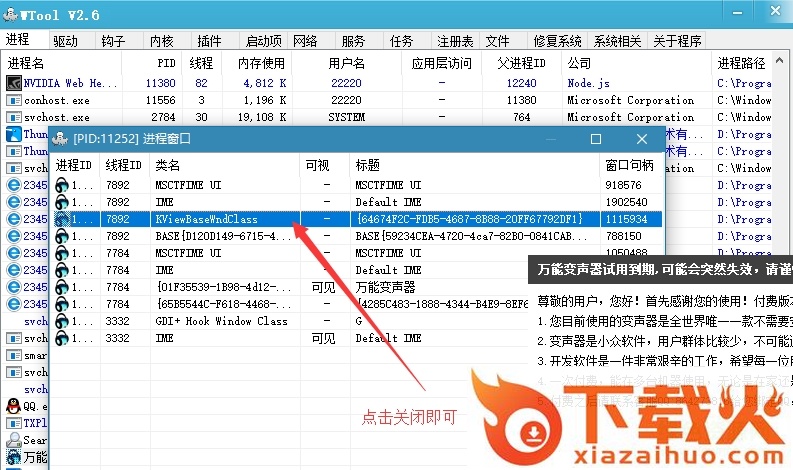
Task: Select the 修复系统 tab
Action: tap(557, 41)
